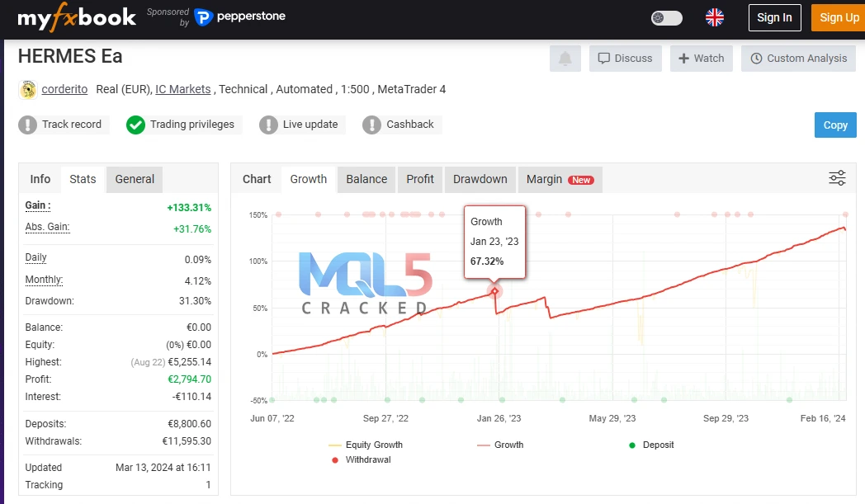Viewport: 865px width, 504px height.
Task: Click the Withdrawals €11,595.30 value
Action: (187, 441)
